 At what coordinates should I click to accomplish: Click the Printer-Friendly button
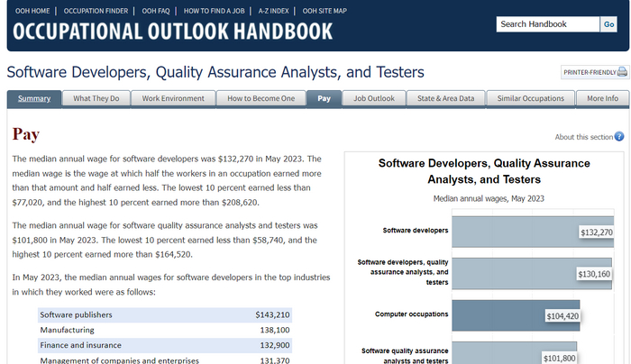point(595,72)
